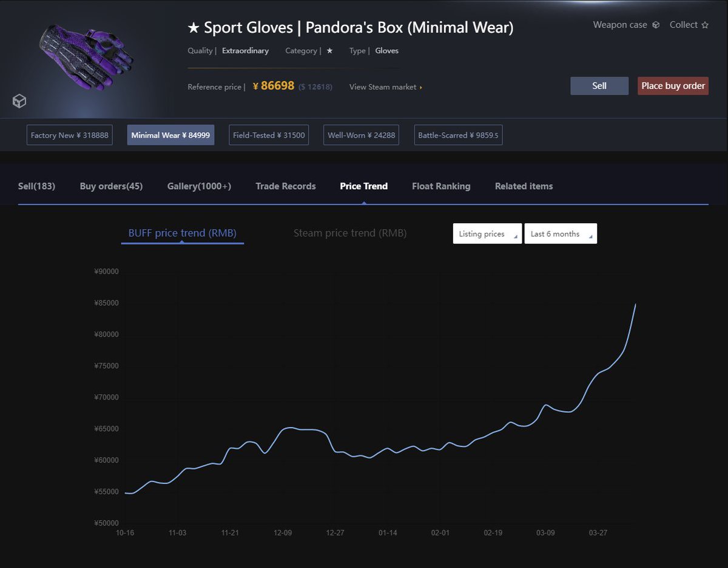Switch to Steam price trend (RMB)
This screenshot has height=568, width=728.
tap(350, 233)
